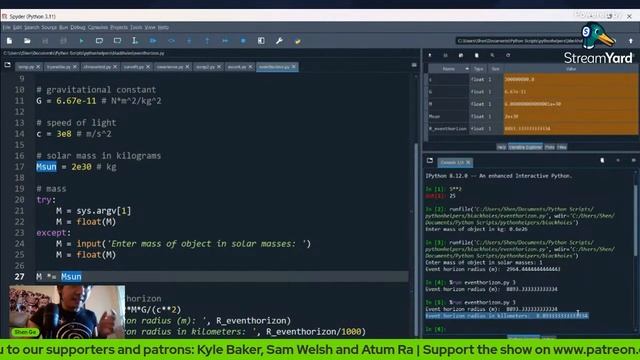Image resolution: width=640 pixels, height=360 pixels.
Task: Click the Save all files toolbar icon
Action: [63, 41]
